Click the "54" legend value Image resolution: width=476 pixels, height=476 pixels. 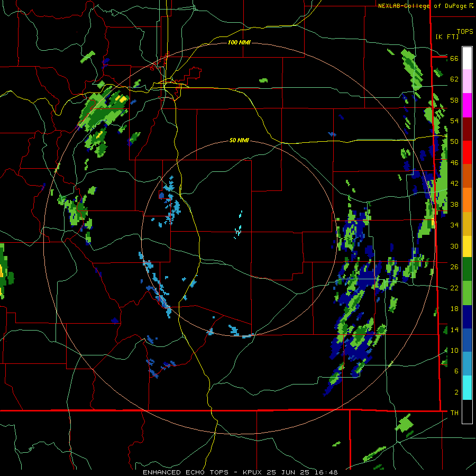(x=454, y=121)
